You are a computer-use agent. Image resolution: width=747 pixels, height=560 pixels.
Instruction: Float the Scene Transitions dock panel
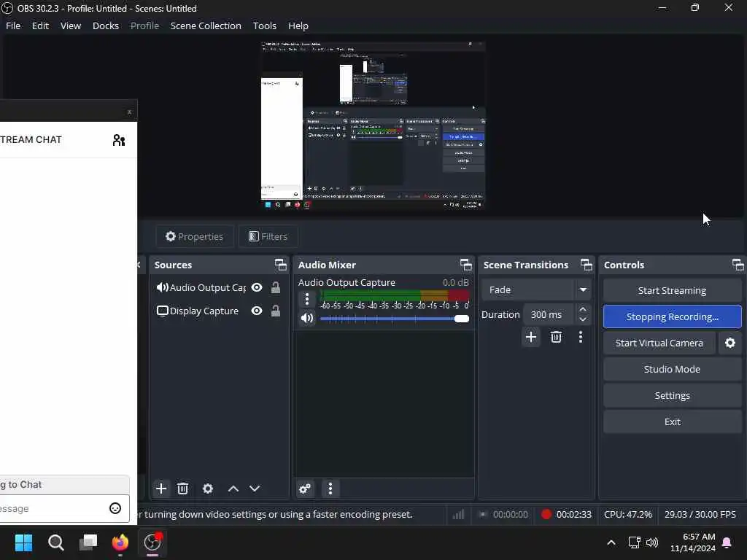click(x=587, y=265)
